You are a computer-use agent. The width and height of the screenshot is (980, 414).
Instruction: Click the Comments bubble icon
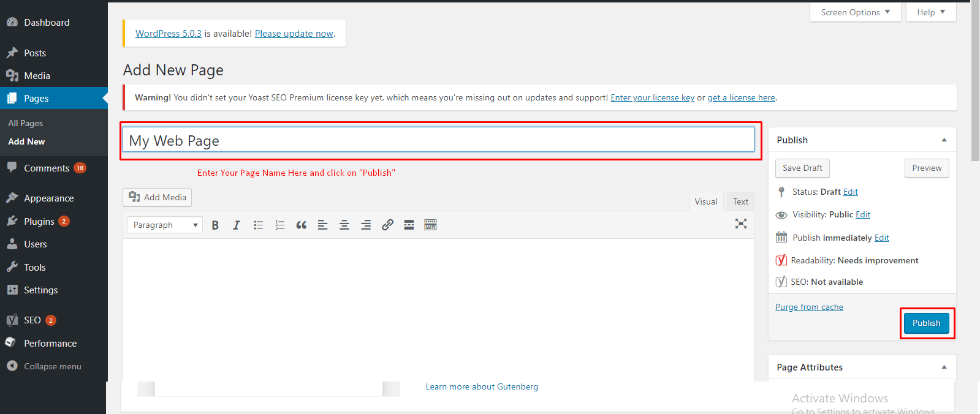pos(12,167)
